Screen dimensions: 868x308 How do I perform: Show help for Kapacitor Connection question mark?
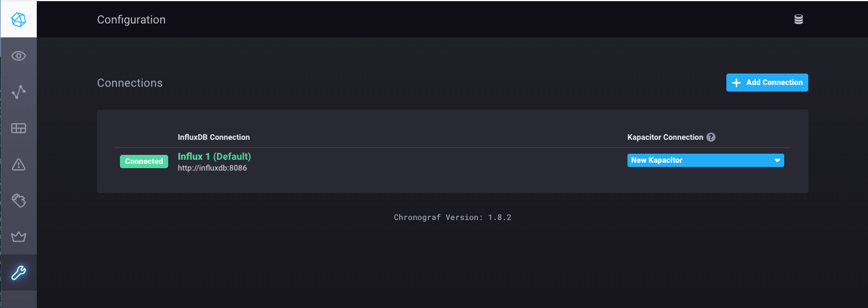click(x=711, y=137)
